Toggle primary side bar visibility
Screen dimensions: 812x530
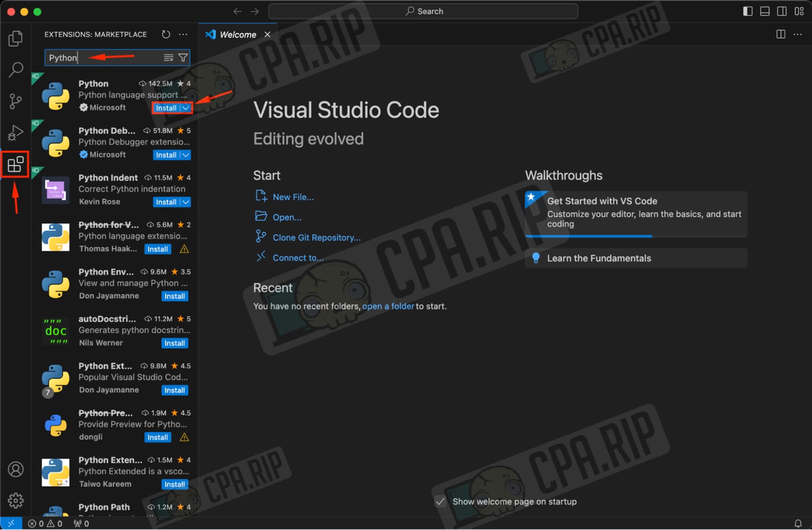(748, 11)
